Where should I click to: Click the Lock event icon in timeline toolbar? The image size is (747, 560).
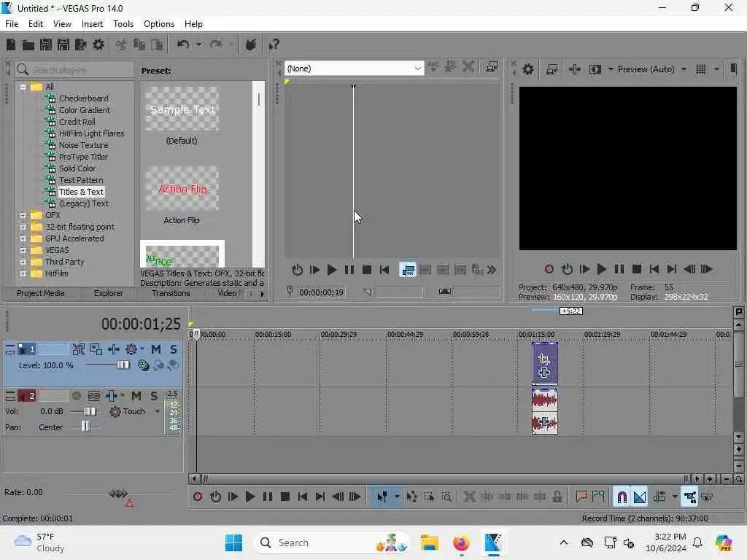[x=557, y=497]
